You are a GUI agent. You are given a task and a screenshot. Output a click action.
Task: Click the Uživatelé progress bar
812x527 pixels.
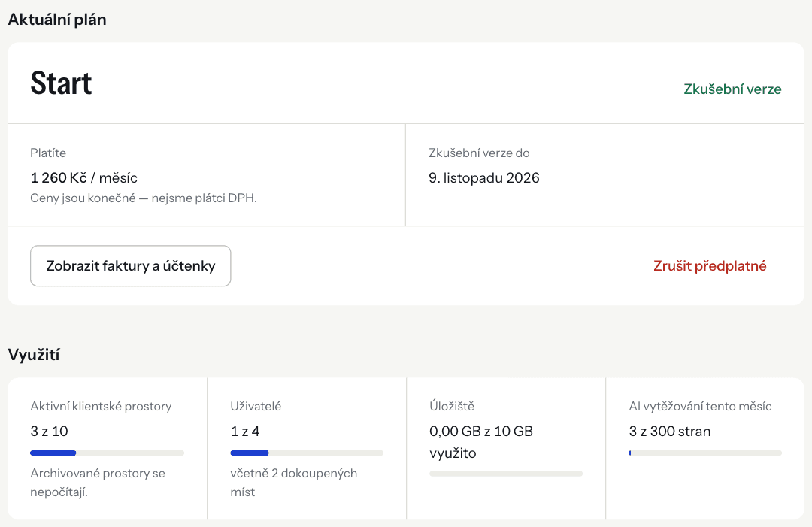click(307, 453)
